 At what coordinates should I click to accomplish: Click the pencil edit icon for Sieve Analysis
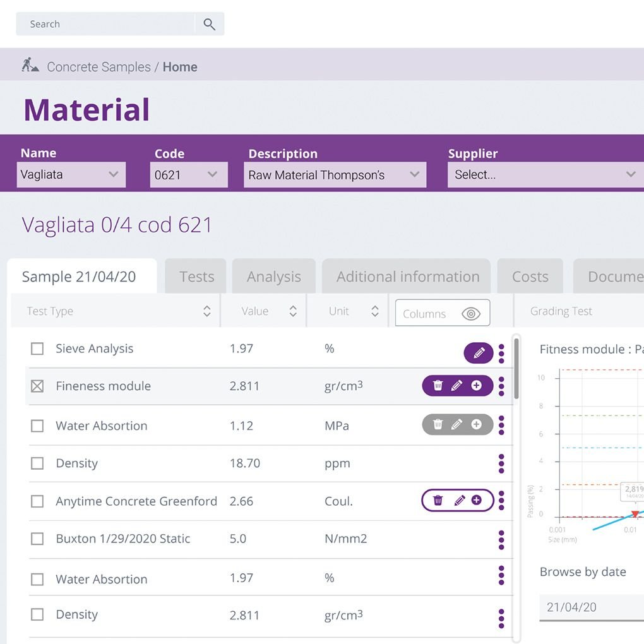(x=479, y=353)
